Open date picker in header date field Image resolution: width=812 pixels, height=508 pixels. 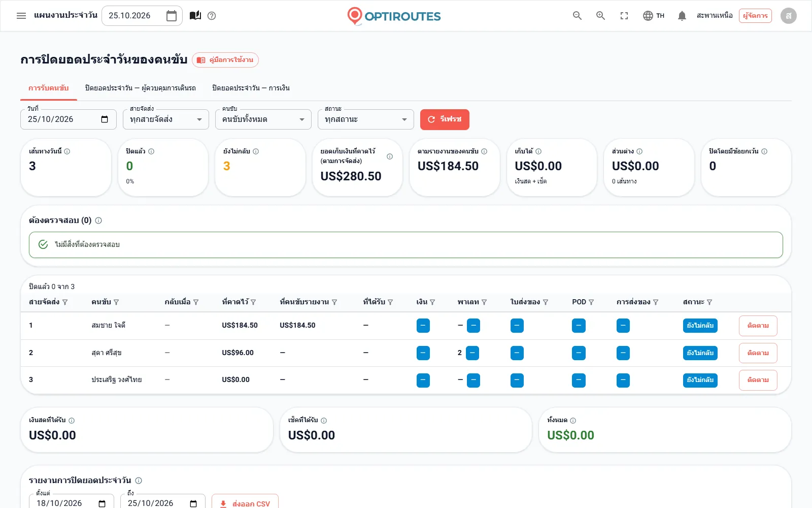click(172, 16)
